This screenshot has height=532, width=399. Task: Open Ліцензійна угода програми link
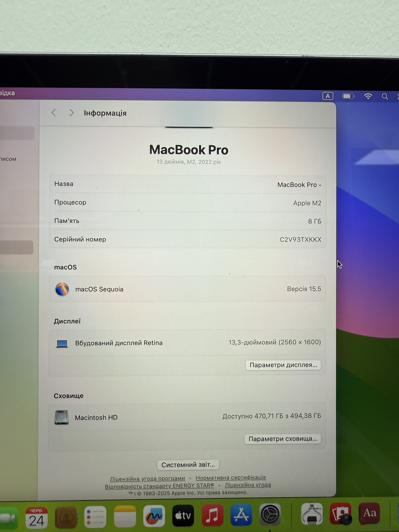pos(147,479)
